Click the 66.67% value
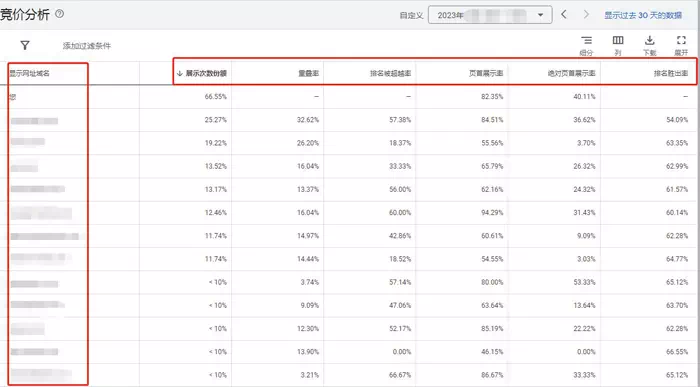This screenshot has height=387, width=700. tap(400, 375)
